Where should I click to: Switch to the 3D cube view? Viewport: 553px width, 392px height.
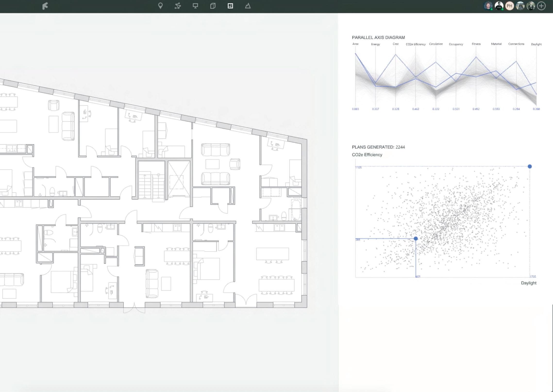pyautogui.click(x=213, y=6)
